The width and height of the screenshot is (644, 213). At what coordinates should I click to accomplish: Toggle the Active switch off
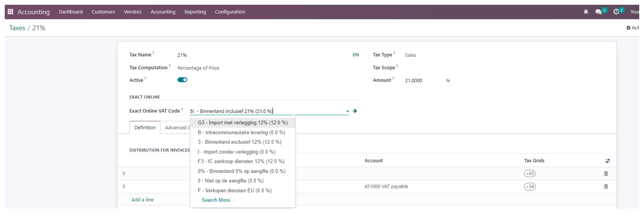click(x=182, y=80)
